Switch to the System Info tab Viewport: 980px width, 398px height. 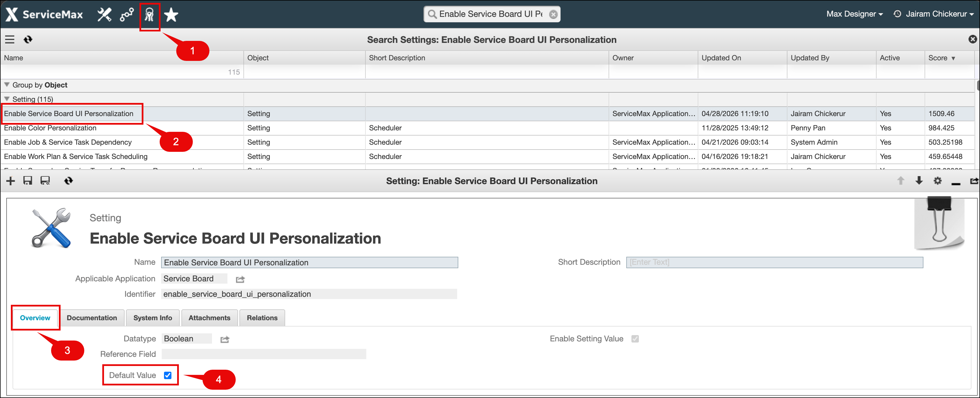[x=153, y=318]
